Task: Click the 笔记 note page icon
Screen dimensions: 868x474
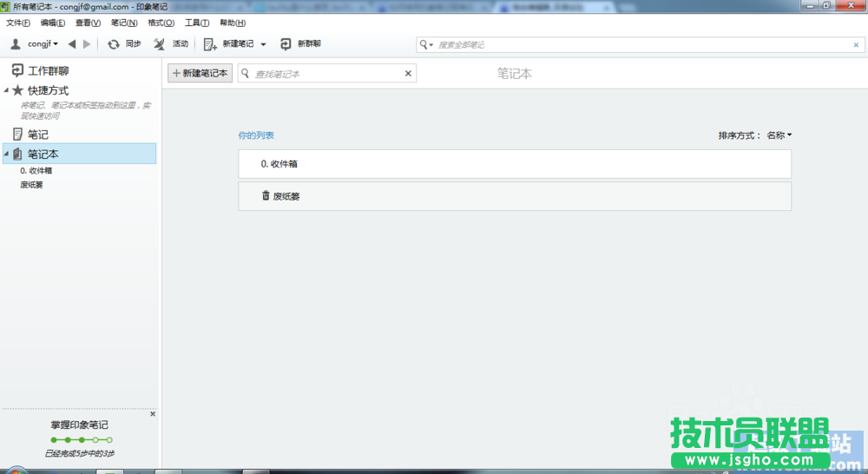Action: (x=17, y=134)
